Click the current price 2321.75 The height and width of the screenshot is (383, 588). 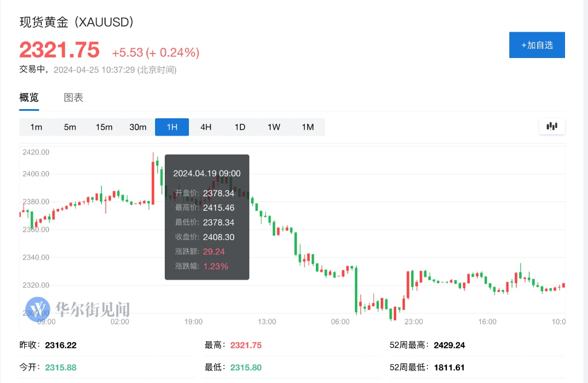pyautogui.click(x=60, y=51)
